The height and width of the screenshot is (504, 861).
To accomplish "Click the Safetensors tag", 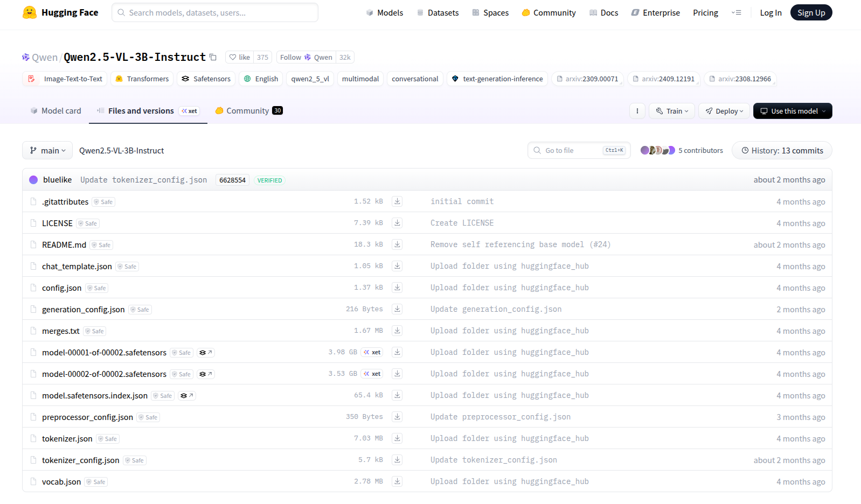I will point(206,79).
